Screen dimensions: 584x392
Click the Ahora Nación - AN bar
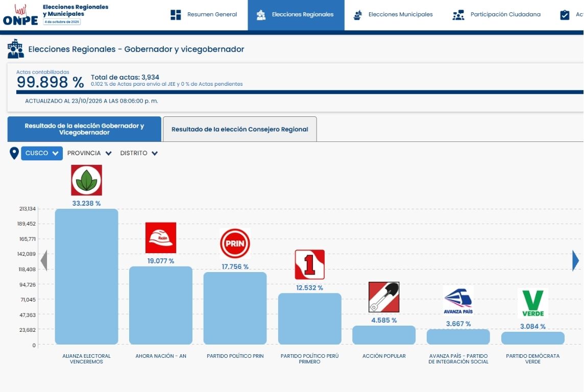click(160, 305)
